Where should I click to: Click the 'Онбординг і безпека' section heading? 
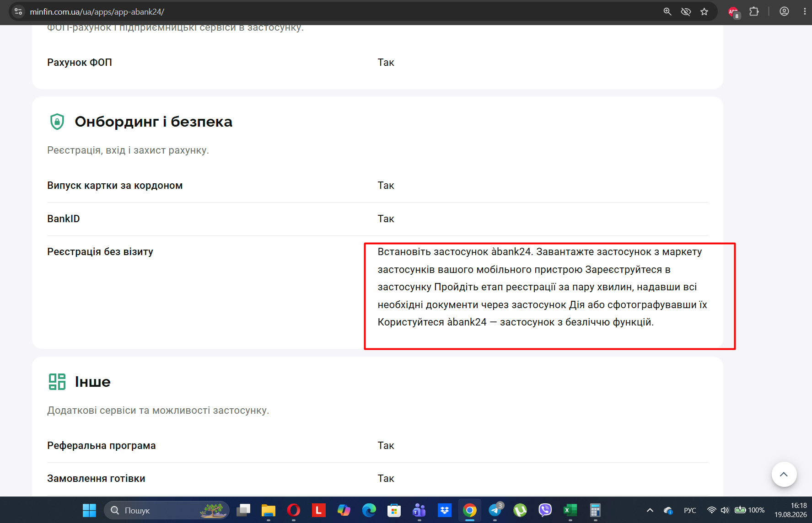154,122
